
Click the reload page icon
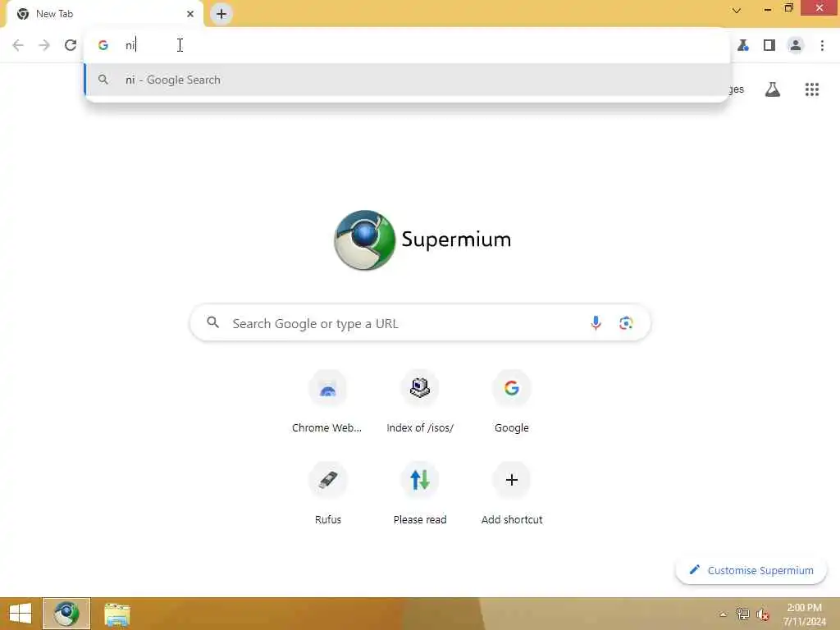[x=71, y=45]
